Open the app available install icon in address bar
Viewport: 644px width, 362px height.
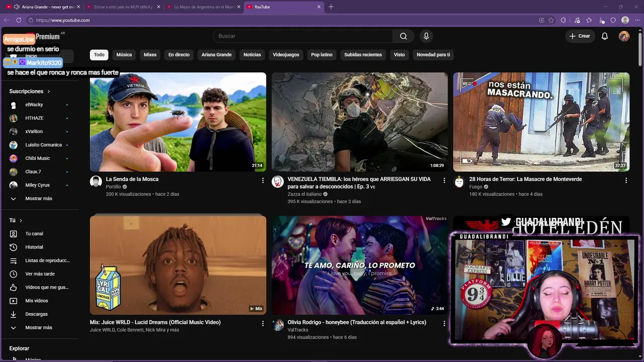[x=541, y=20]
